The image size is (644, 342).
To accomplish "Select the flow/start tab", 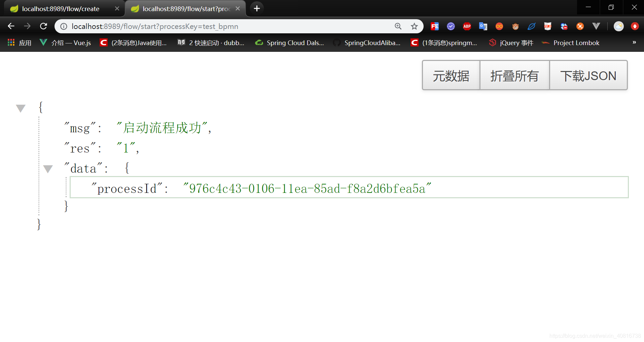I will (x=182, y=8).
